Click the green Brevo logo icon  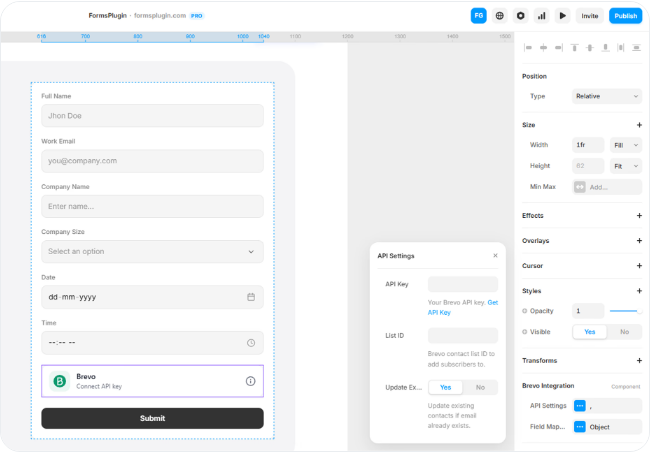pyautogui.click(x=60, y=381)
